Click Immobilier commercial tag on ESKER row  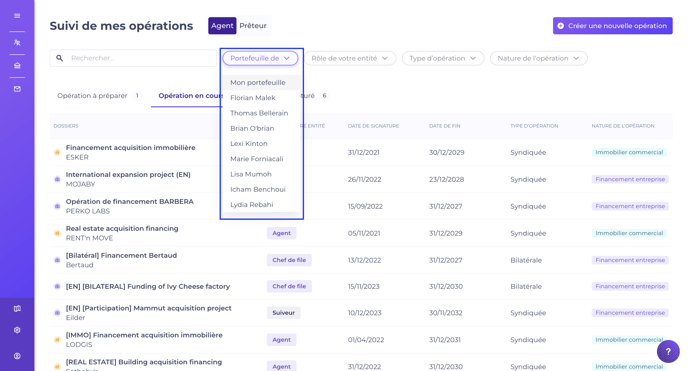click(629, 152)
